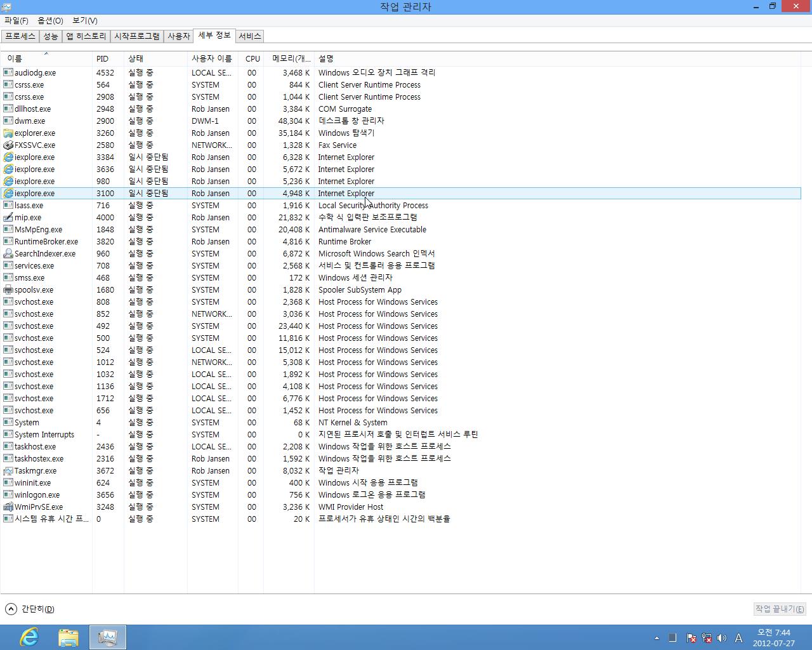Select svchost.exe row with PID 1012

[401, 362]
